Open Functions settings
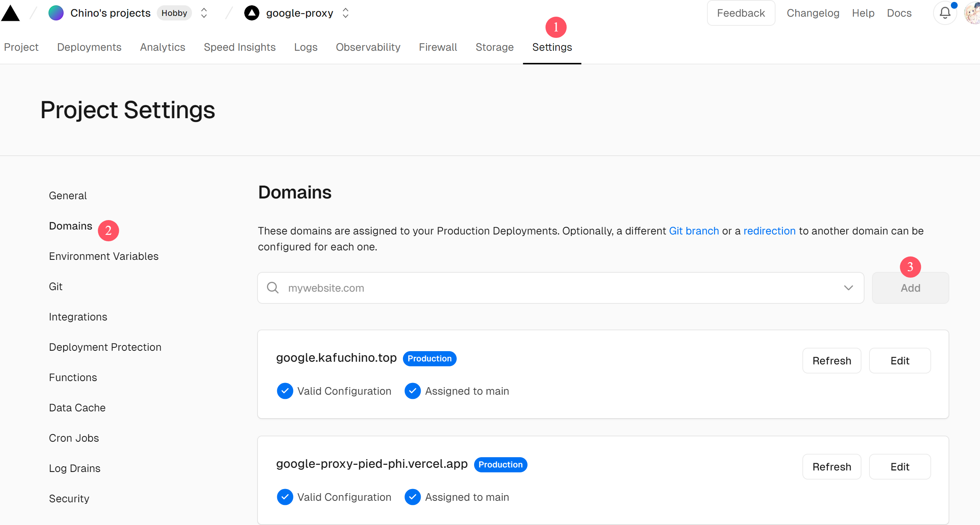The height and width of the screenshot is (525, 980). click(73, 377)
